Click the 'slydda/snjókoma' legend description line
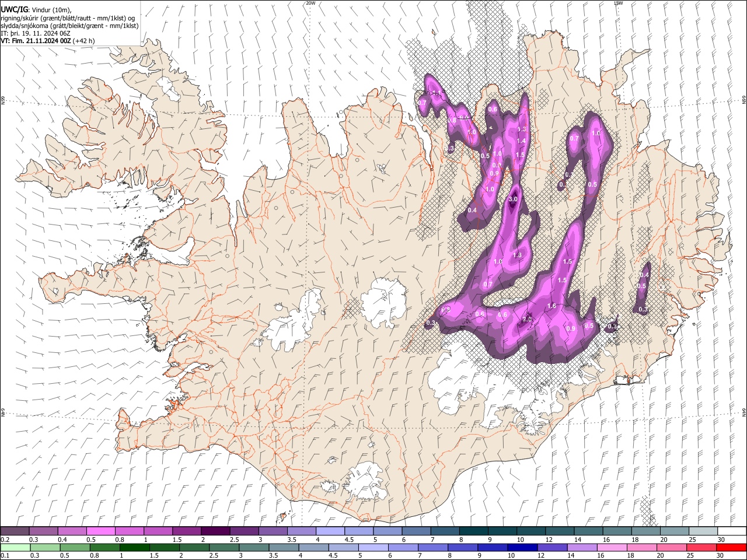The height and width of the screenshot is (560, 747). pos(69,26)
